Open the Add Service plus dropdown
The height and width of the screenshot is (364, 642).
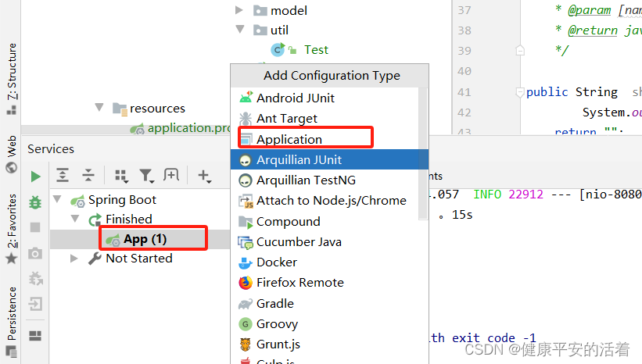pos(204,176)
